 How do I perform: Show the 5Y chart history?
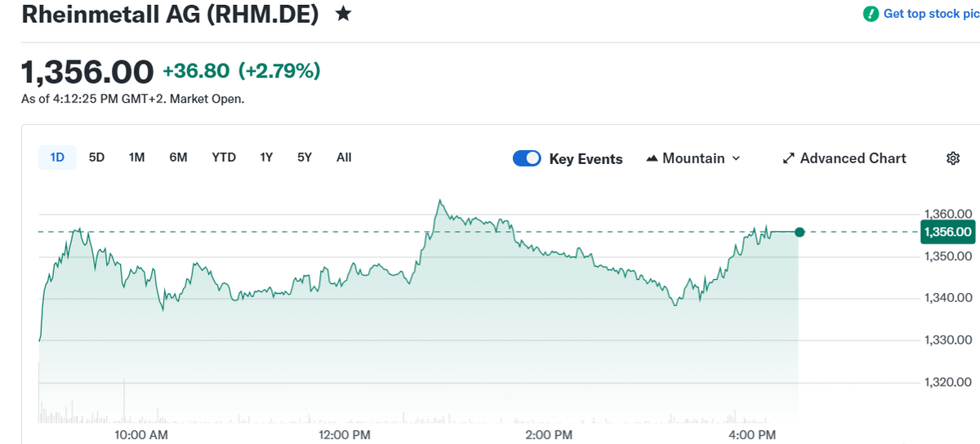point(305,158)
